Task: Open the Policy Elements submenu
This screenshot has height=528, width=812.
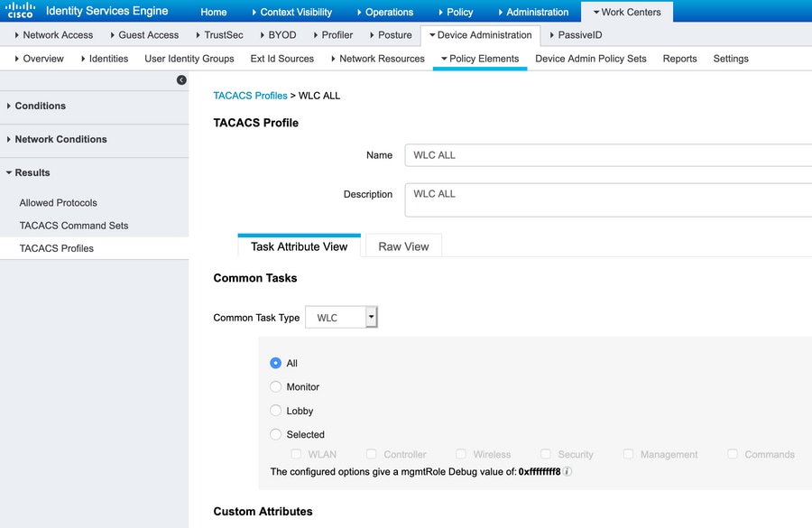Action: [x=480, y=59]
